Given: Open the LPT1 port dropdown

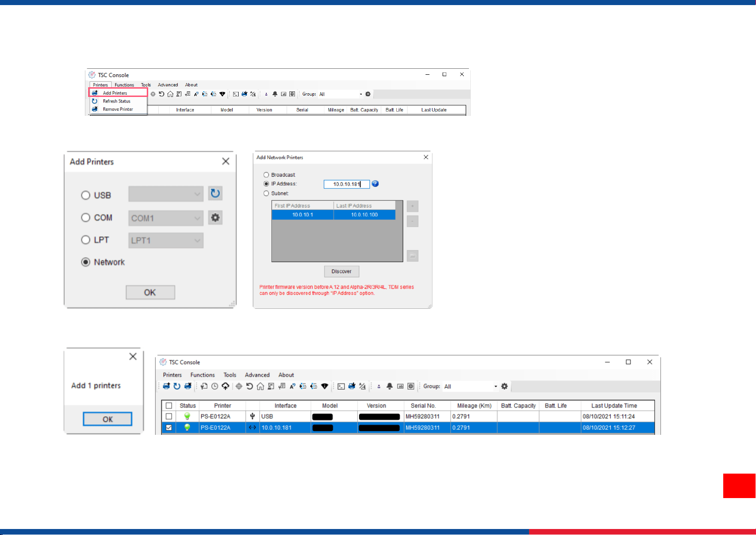Looking at the screenshot, I should 166,240.
